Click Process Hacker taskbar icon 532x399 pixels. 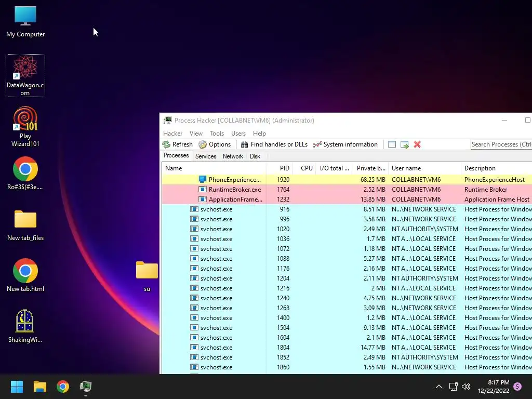(x=86, y=387)
